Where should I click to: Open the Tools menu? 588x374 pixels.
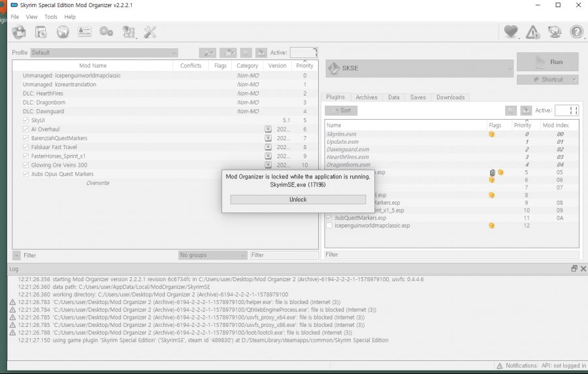click(x=50, y=16)
